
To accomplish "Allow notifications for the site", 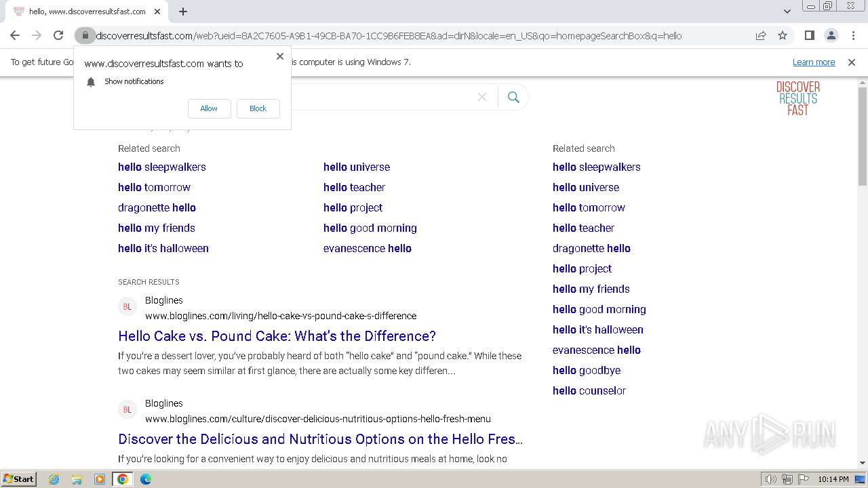I will pyautogui.click(x=209, y=108).
